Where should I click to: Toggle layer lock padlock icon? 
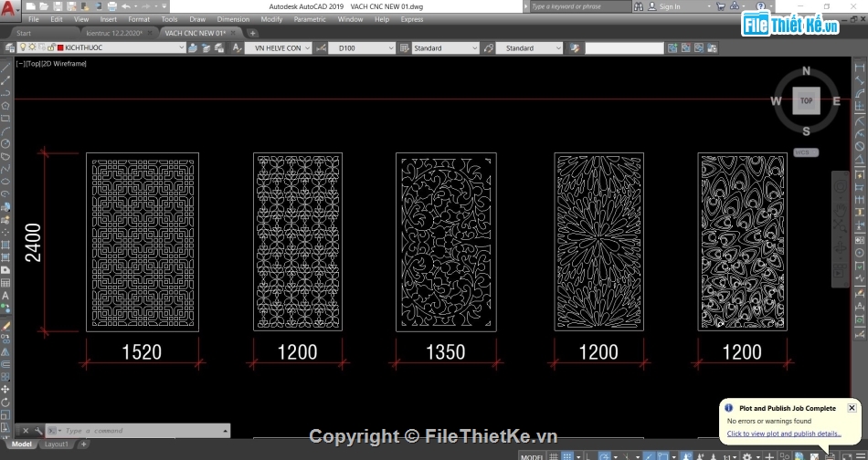[x=51, y=47]
